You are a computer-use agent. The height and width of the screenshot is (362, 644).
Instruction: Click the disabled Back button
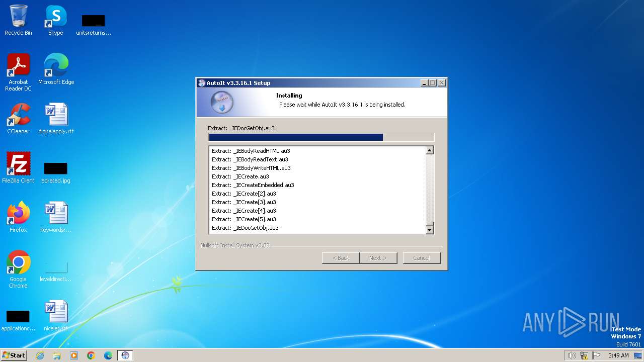pyautogui.click(x=341, y=258)
